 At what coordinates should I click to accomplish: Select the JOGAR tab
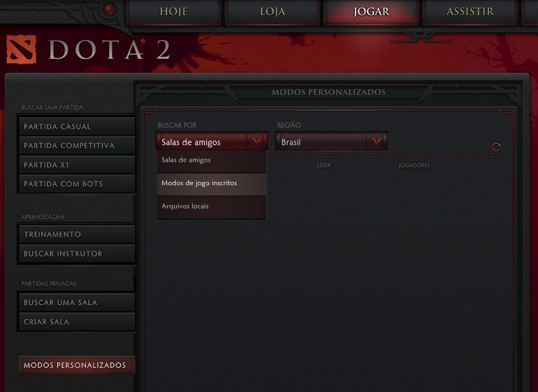[x=371, y=12]
